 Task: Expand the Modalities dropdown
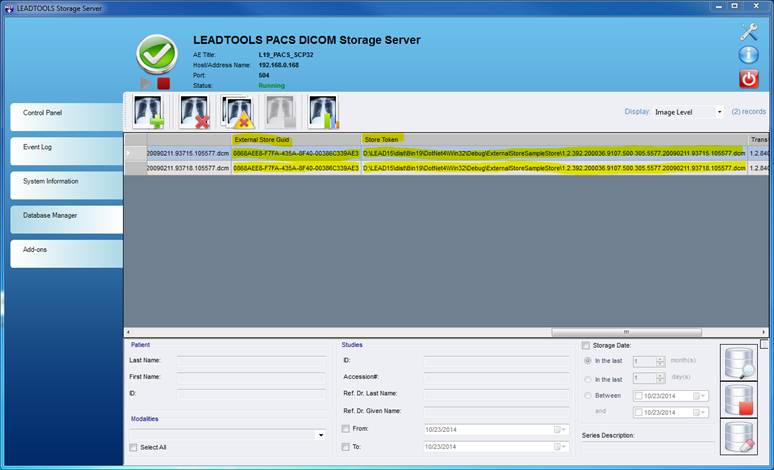[x=321, y=435]
